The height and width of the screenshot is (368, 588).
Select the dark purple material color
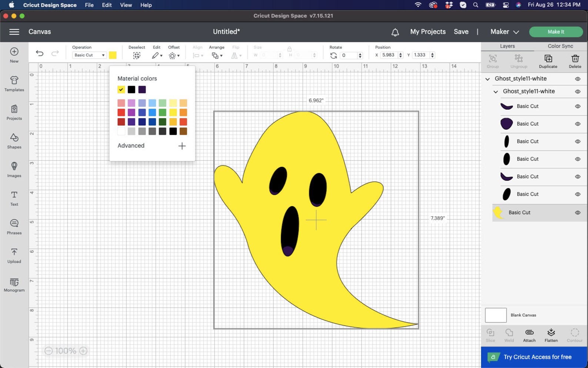[142, 89]
